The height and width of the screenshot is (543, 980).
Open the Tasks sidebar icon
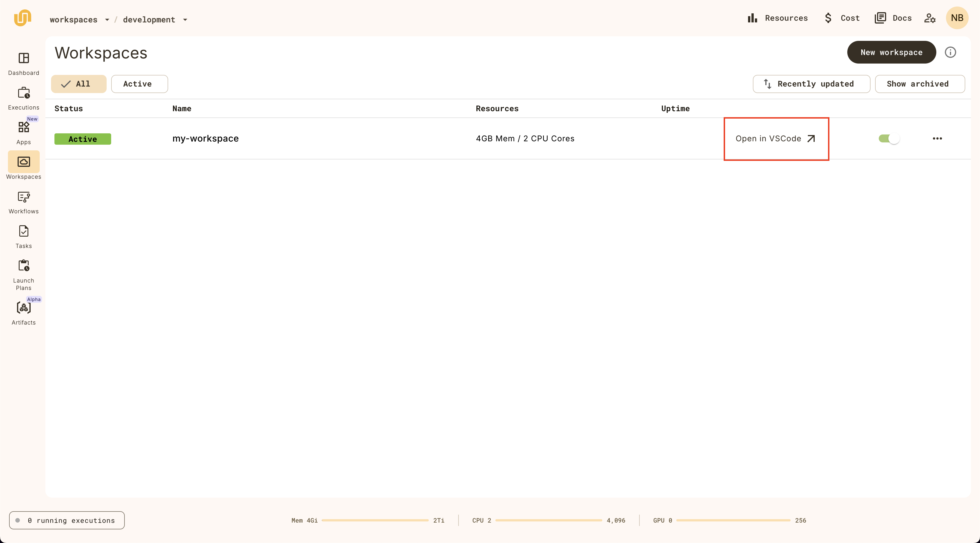tap(24, 231)
